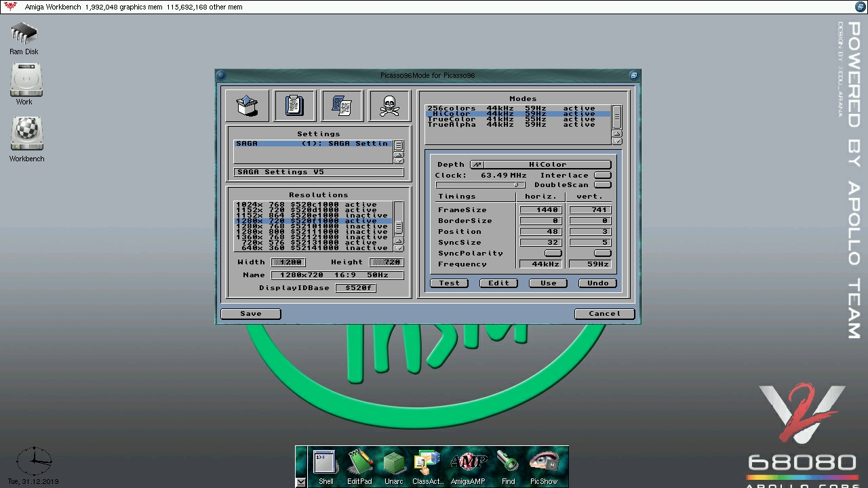Launch EditPad from the dock
868x488 pixels.
click(x=359, y=466)
